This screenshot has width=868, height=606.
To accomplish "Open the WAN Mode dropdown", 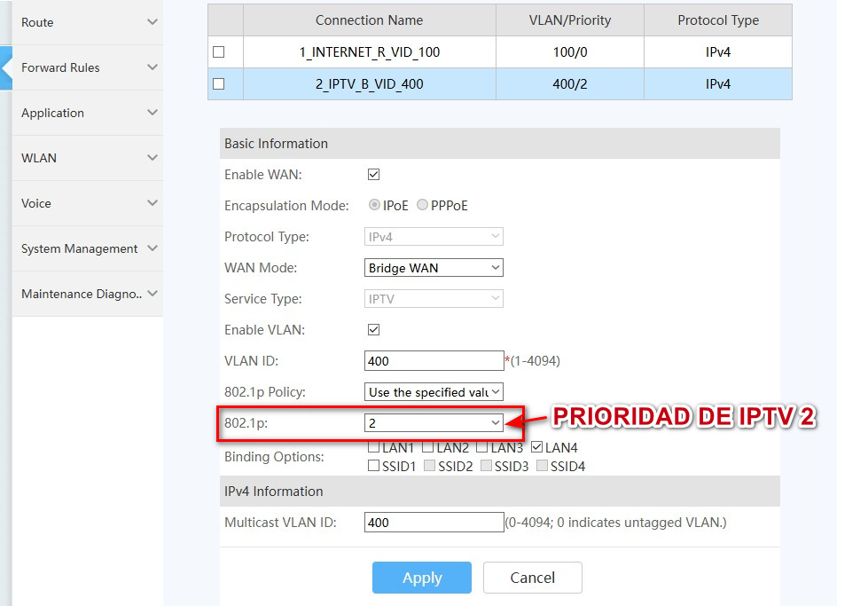I will (434, 268).
